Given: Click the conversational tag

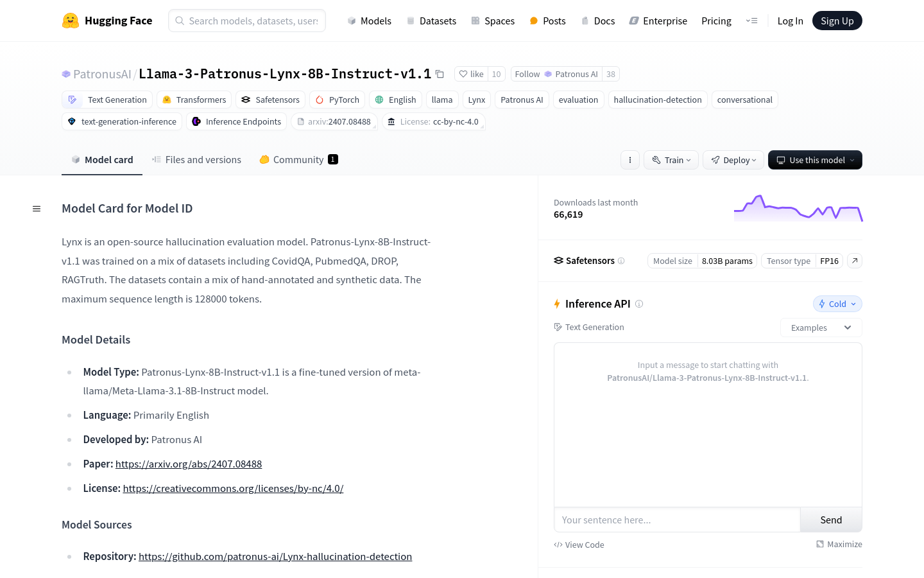Looking at the screenshot, I should click(745, 100).
